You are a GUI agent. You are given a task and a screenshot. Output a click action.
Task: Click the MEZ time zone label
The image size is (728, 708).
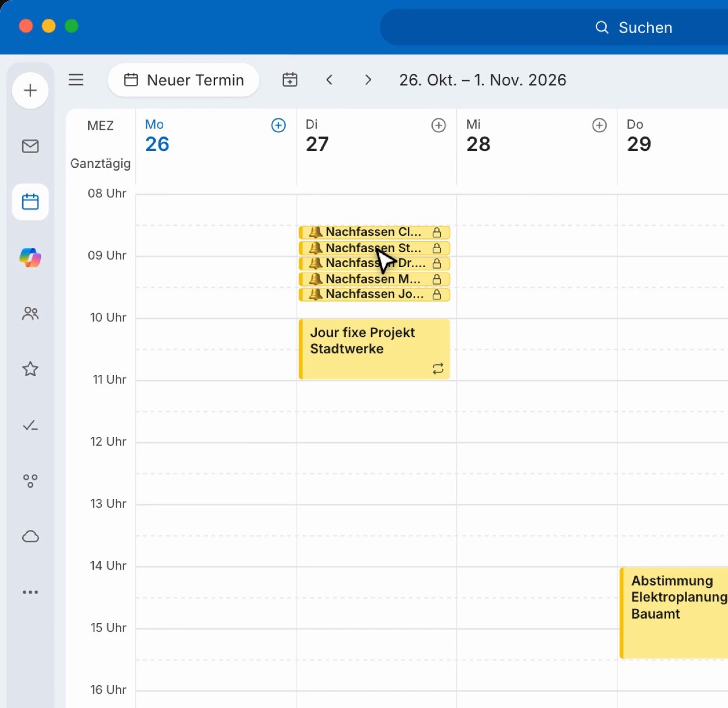[101, 126]
